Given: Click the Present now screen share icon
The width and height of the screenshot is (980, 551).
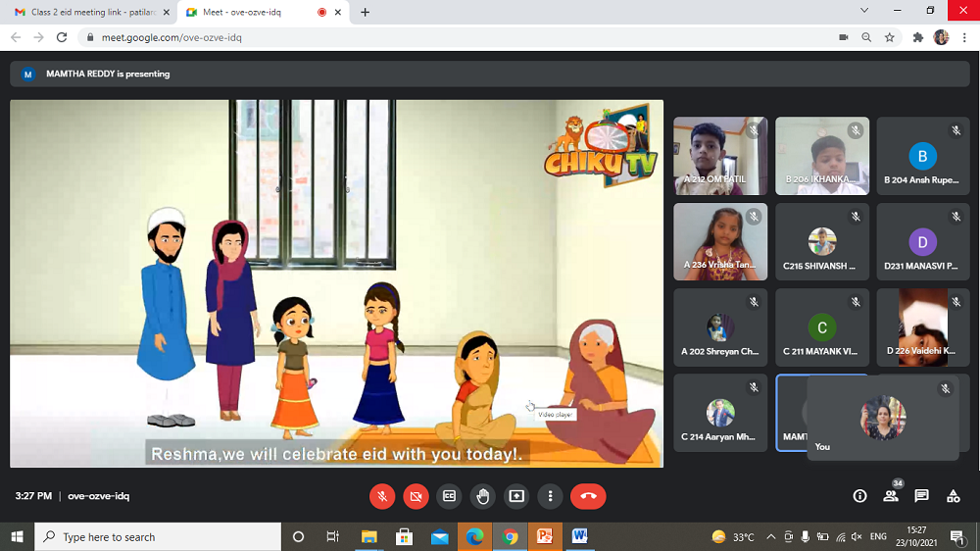Looking at the screenshot, I should point(516,496).
